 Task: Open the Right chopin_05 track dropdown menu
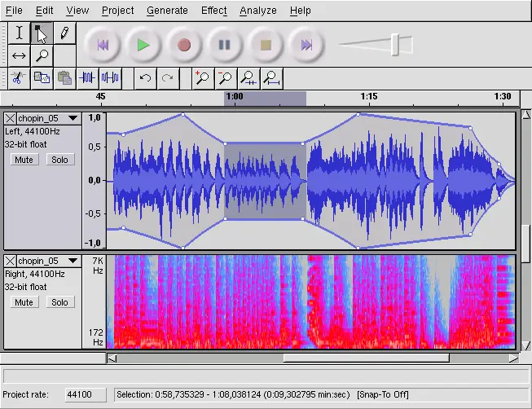(73, 261)
